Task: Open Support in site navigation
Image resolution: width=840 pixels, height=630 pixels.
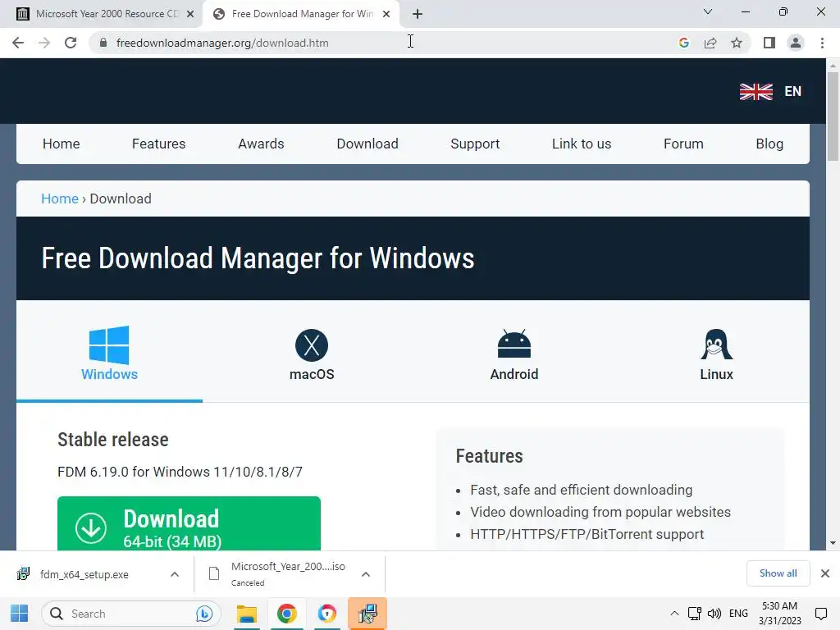Action: (475, 144)
